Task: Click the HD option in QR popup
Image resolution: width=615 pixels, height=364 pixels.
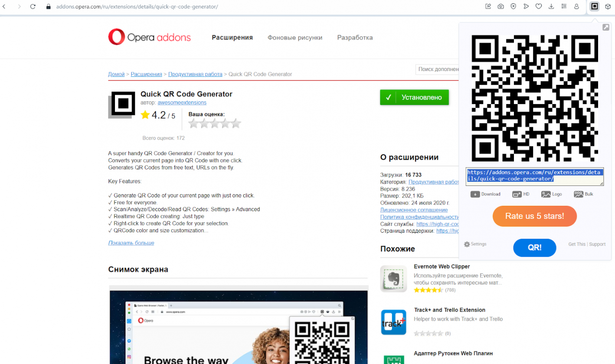Action: 520,194
